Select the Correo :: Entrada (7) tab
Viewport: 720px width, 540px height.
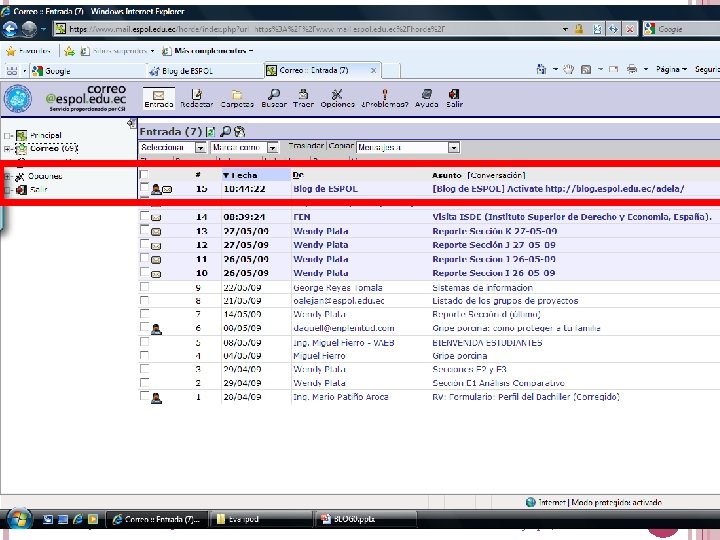(322, 70)
